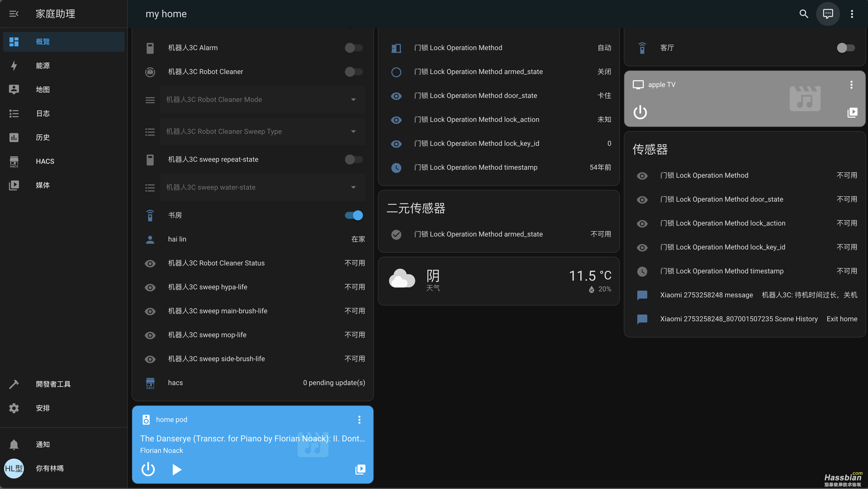Viewport: 868px width, 489px height.
Task: Expand the 机器人3C Robot Cleaner Mode dropdown
Action: pyautogui.click(x=262, y=100)
